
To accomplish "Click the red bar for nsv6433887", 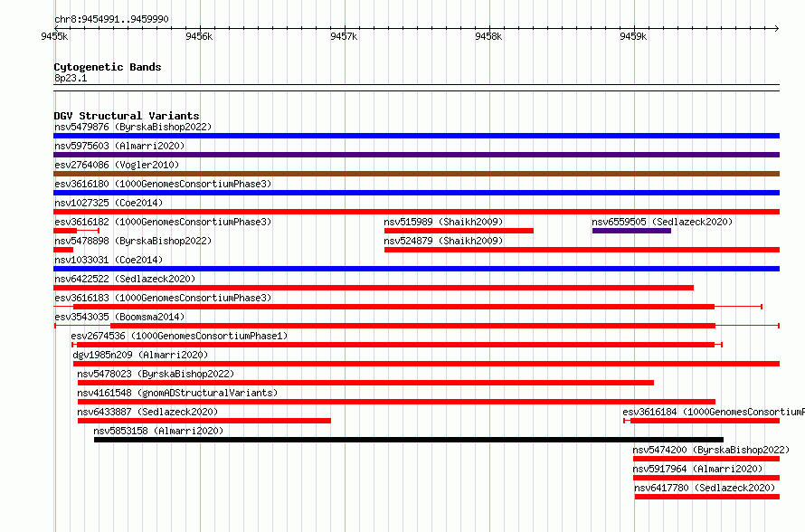I will pos(204,421).
